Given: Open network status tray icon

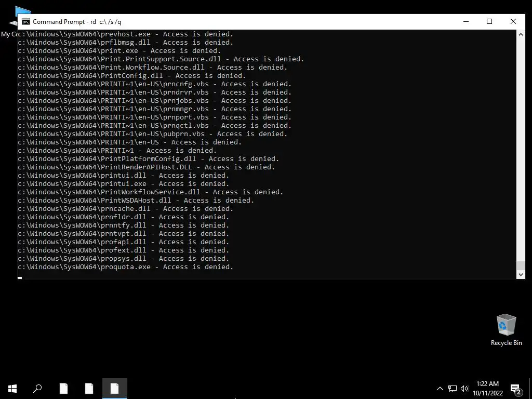Looking at the screenshot, I should (453, 389).
